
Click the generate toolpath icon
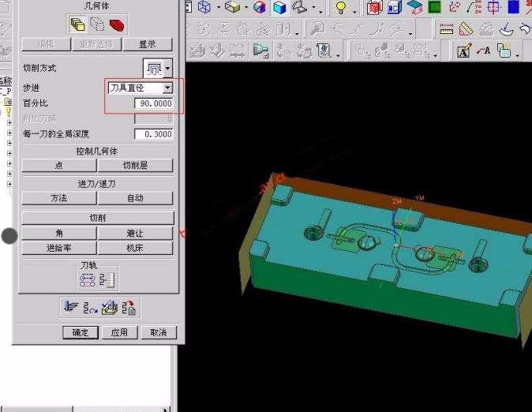pos(71,307)
